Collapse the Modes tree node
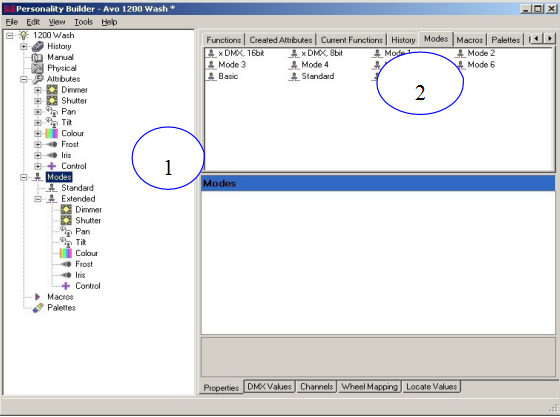The image size is (560, 417). click(x=24, y=177)
